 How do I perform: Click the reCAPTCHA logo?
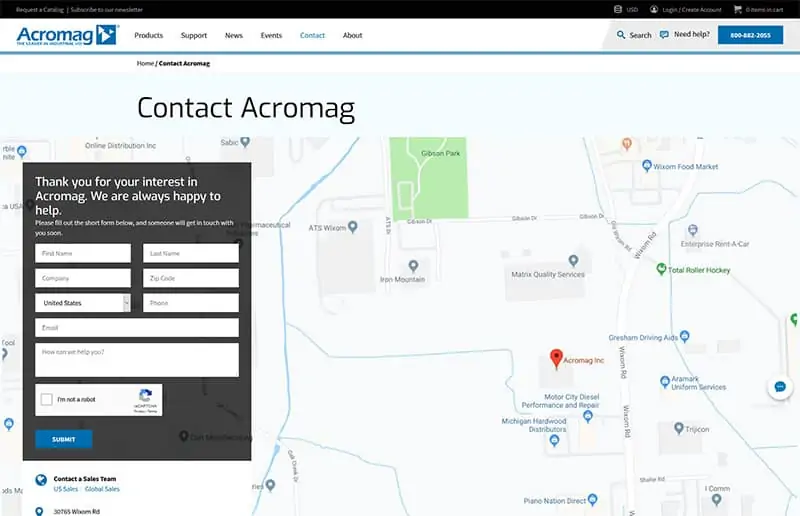tap(145, 395)
